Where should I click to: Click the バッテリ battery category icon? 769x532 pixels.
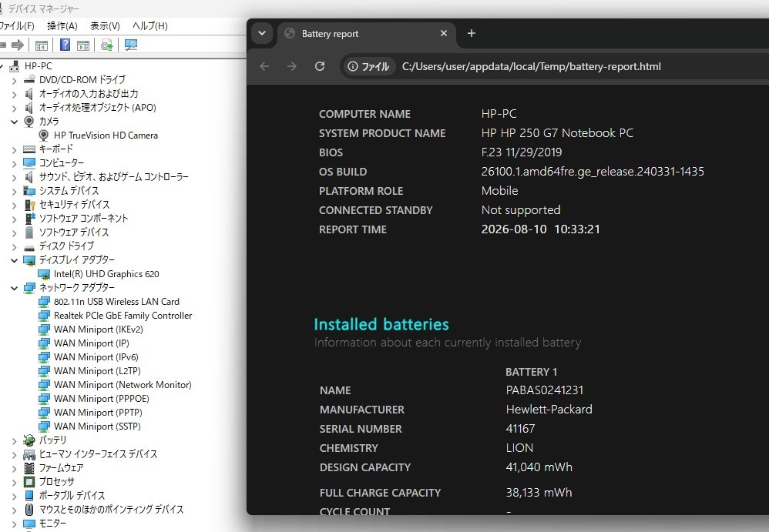(x=29, y=440)
